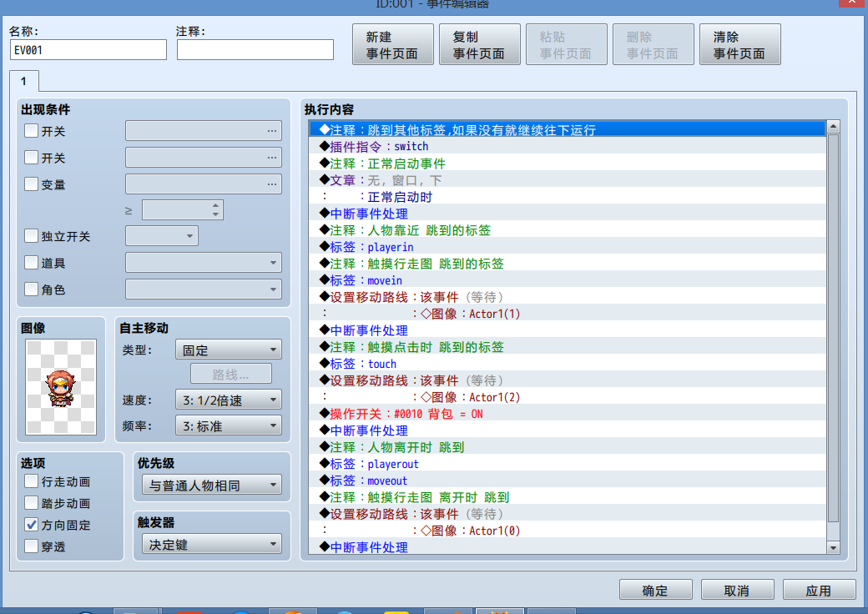Open the 变量 selector ellipsis field
Image resolution: width=868 pixels, height=614 pixels.
204,184
